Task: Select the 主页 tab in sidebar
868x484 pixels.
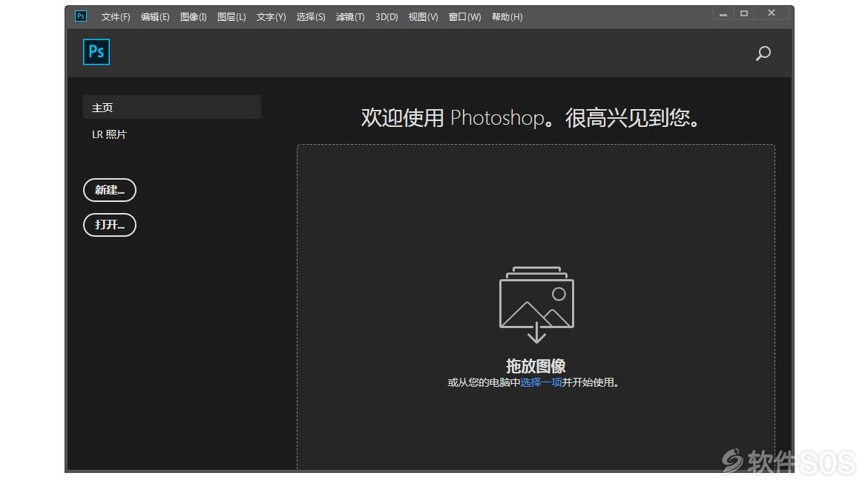Action: pyautogui.click(x=172, y=107)
